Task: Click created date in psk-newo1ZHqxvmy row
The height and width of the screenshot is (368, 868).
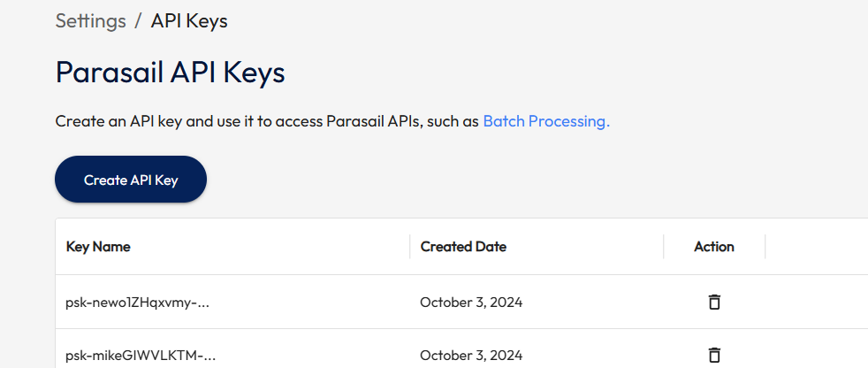Action: 471,302
